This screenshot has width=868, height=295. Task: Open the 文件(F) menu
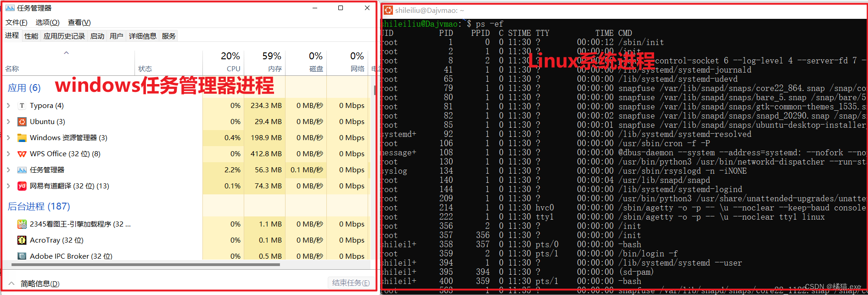[17, 23]
